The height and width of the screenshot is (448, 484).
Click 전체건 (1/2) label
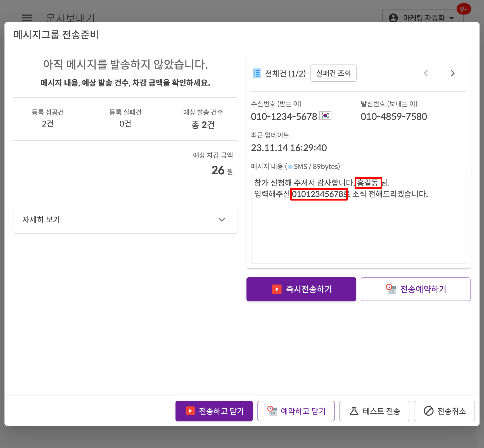point(285,73)
